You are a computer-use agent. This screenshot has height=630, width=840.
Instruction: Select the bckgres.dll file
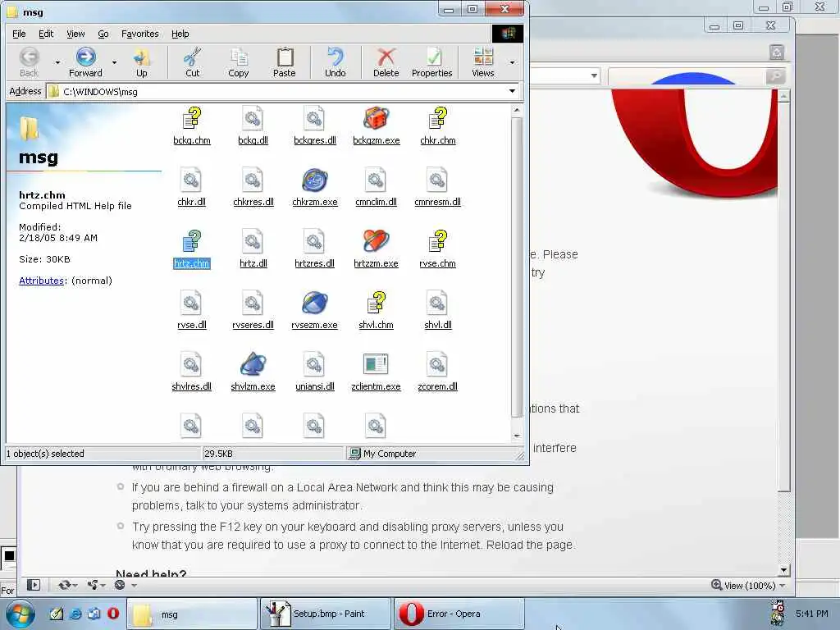pyautogui.click(x=314, y=126)
